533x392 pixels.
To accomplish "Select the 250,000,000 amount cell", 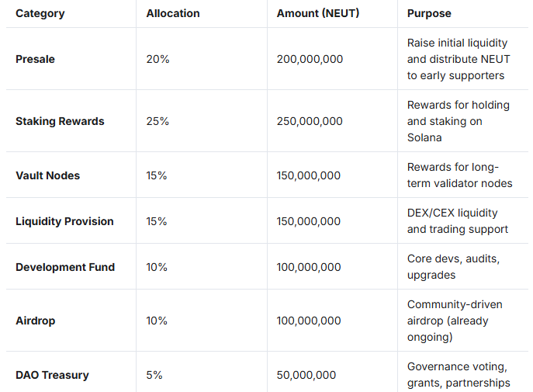I will [310, 121].
